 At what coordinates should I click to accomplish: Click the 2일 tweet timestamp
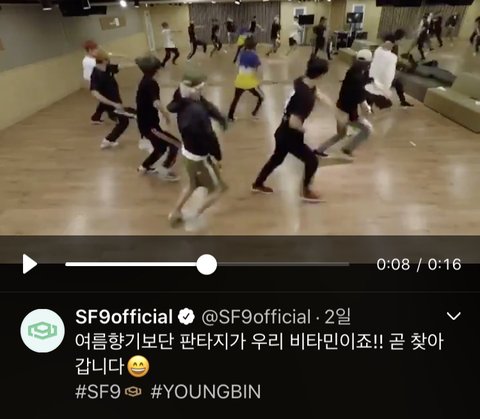(337, 317)
